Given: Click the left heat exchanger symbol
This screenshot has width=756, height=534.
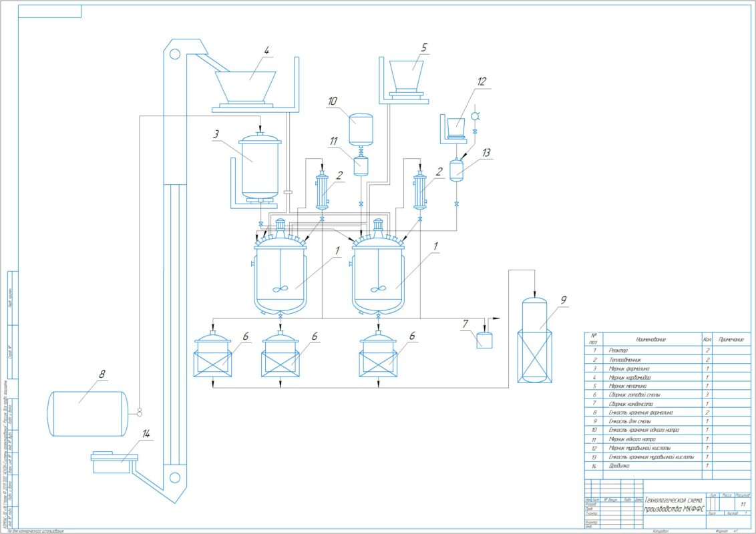Looking at the screenshot, I should [x=322, y=192].
